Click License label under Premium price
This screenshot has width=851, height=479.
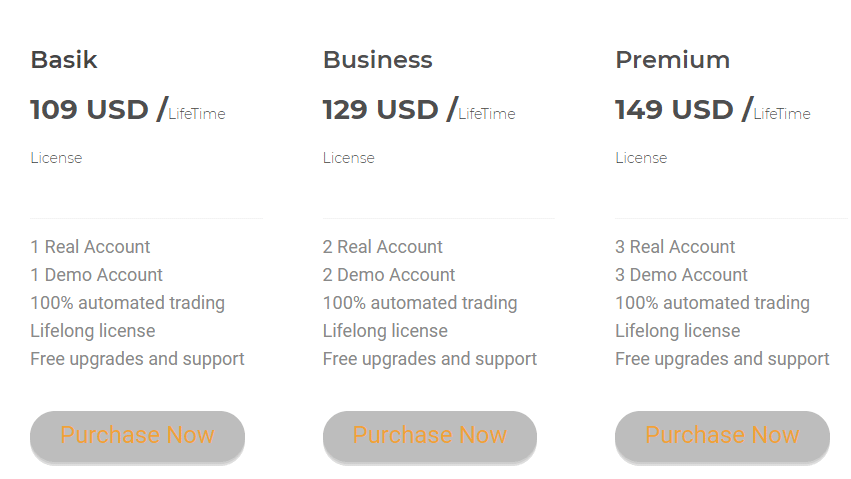(x=641, y=158)
